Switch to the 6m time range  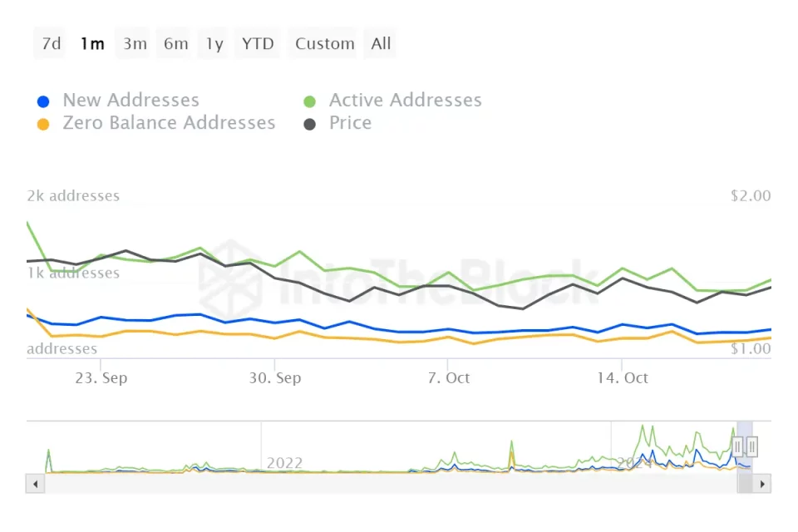click(175, 44)
